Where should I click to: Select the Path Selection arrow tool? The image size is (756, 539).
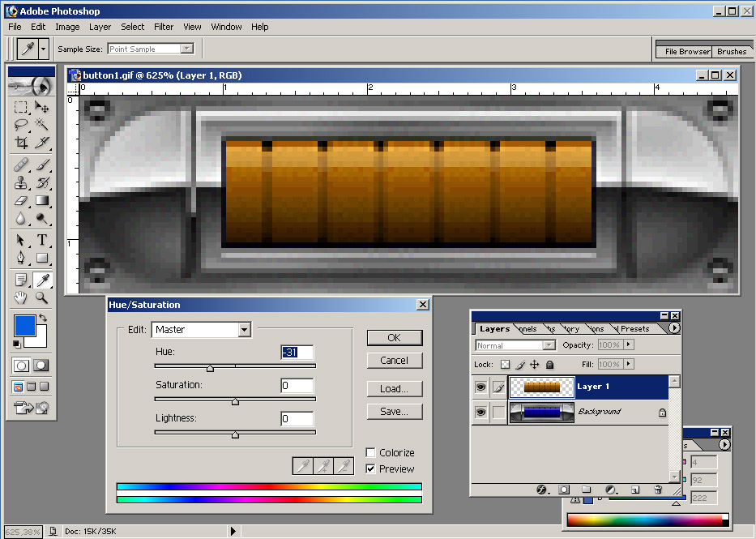click(x=21, y=240)
